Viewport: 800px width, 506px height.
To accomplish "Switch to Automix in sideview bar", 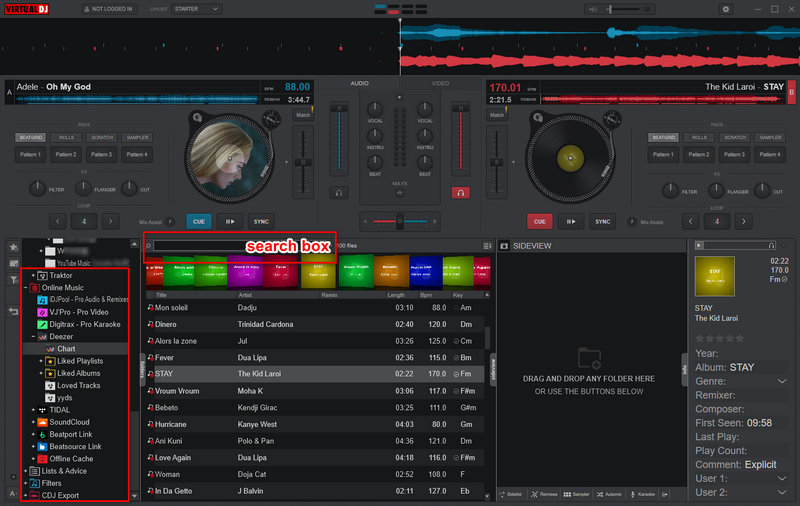I will (609, 494).
